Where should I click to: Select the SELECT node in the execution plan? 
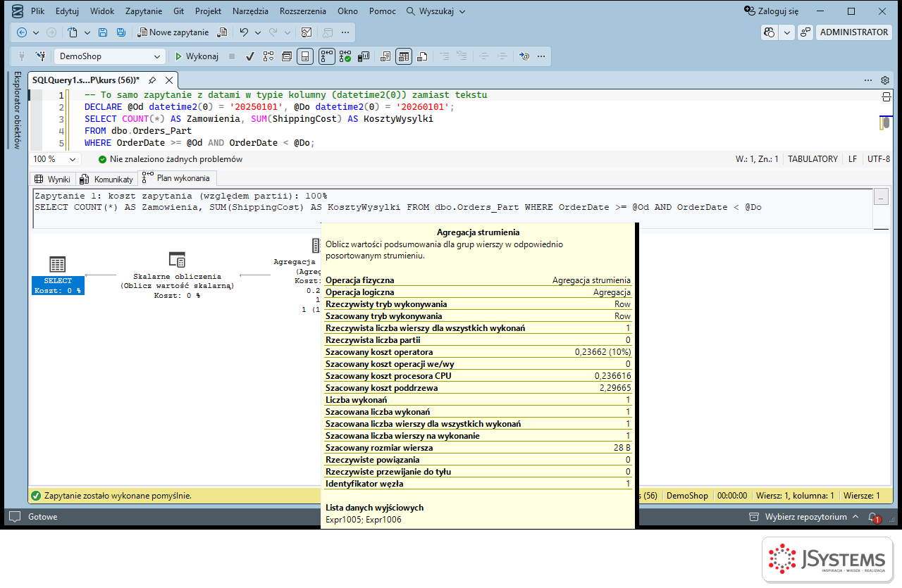click(x=58, y=276)
